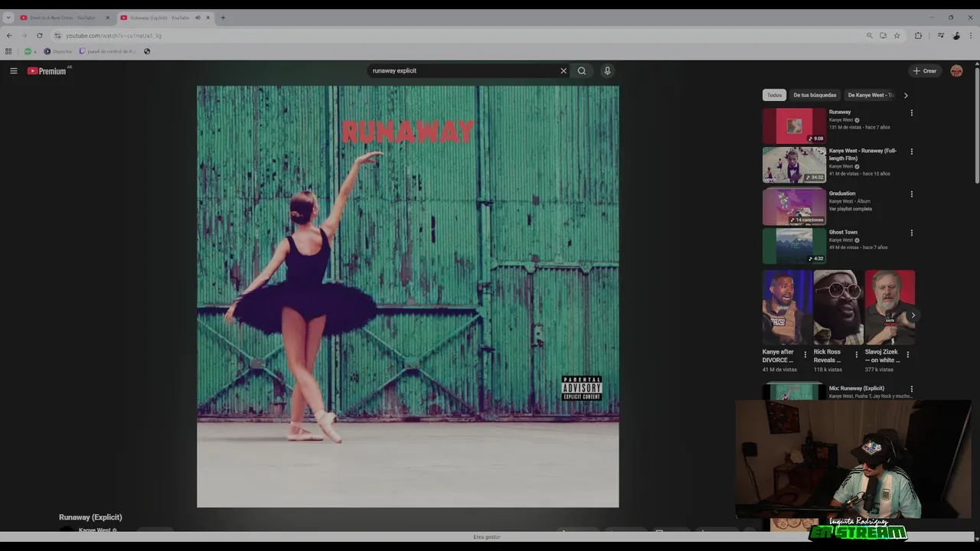Mute tab via speaker icon on Runaway tab
This screenshot has height=551, width=980.
pos(198,18)
